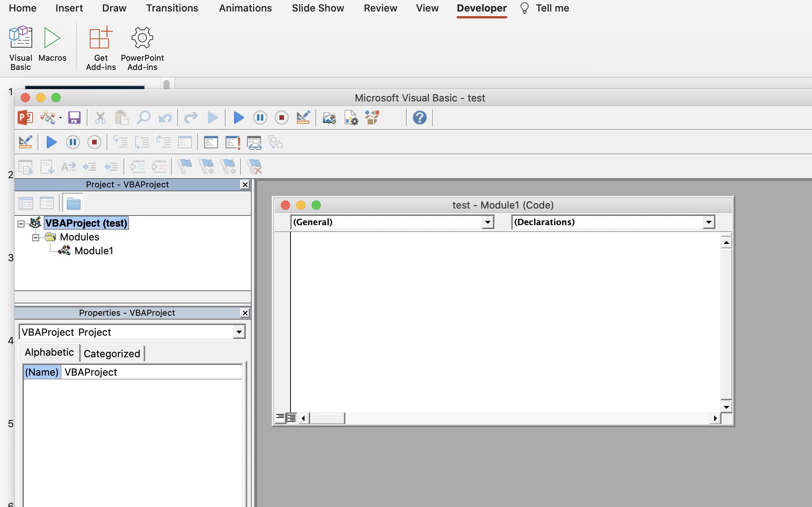Image resolution: width=812 pixels, height=507 pixels.
Task: Switch to Alphabetic properties tab
Action: [50, 352]
